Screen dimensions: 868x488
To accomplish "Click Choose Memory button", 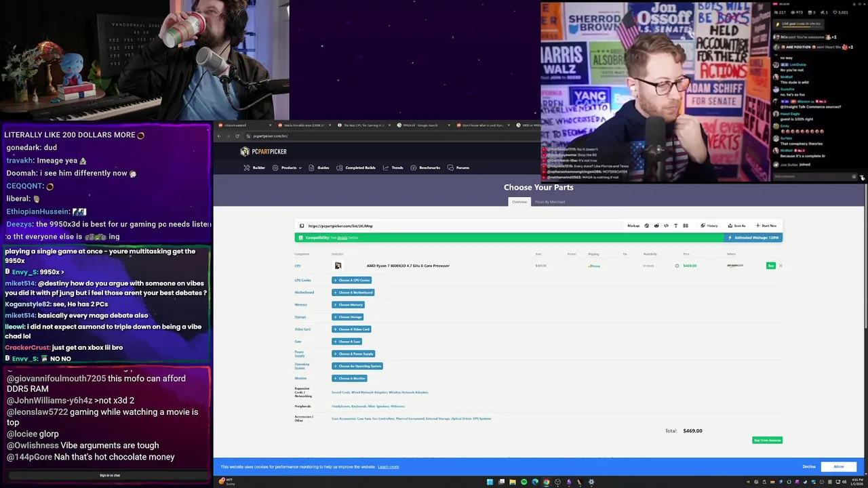I will pos(349,304).
